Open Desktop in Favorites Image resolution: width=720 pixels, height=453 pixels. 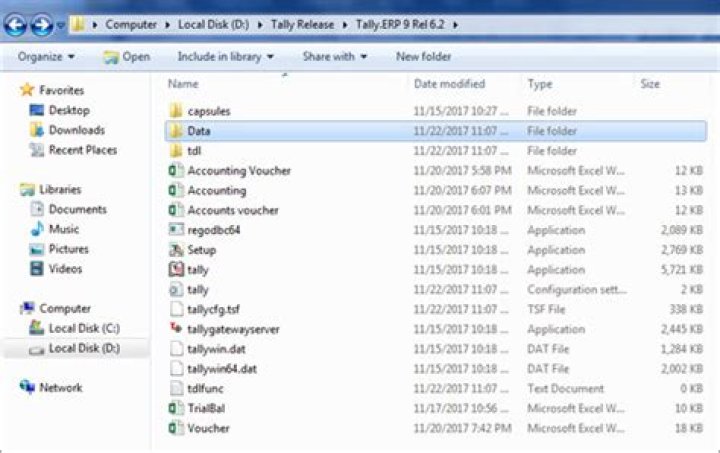tap(69, 110)
